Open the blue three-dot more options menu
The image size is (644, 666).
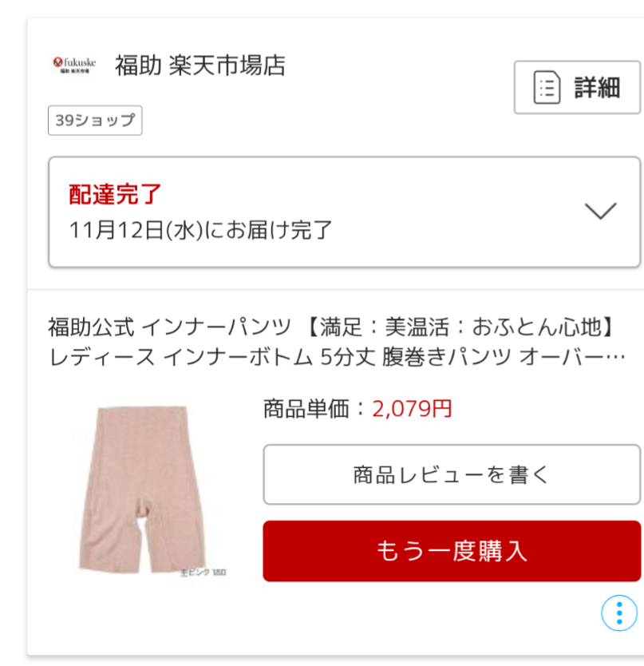tap(619, 612)
